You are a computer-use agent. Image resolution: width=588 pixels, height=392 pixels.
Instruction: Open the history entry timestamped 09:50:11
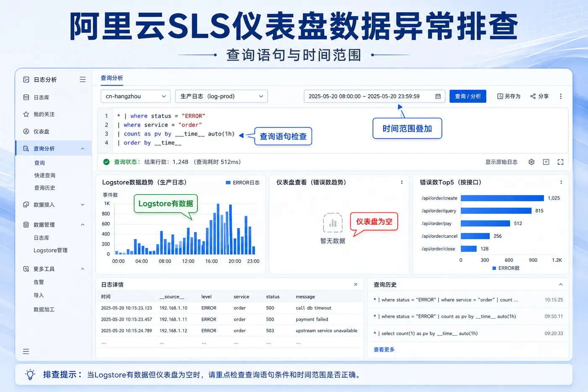click(468, 316)
